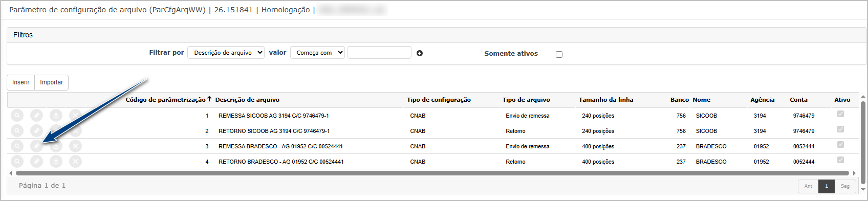Edit REMESSA SICOOB row with pencil icon

click(x=36, y=116)
